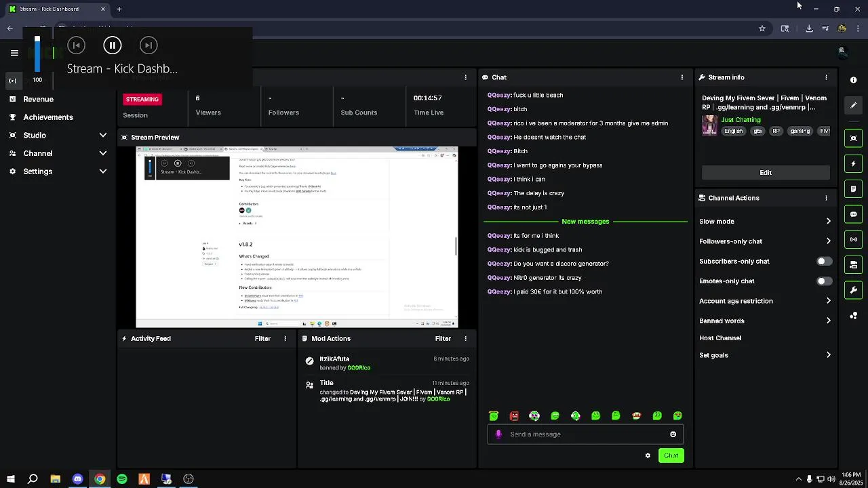Viewport: 868px width, 488px height.
Task: Expand the Studio sidebar section
Action: (x=103, y=136)
